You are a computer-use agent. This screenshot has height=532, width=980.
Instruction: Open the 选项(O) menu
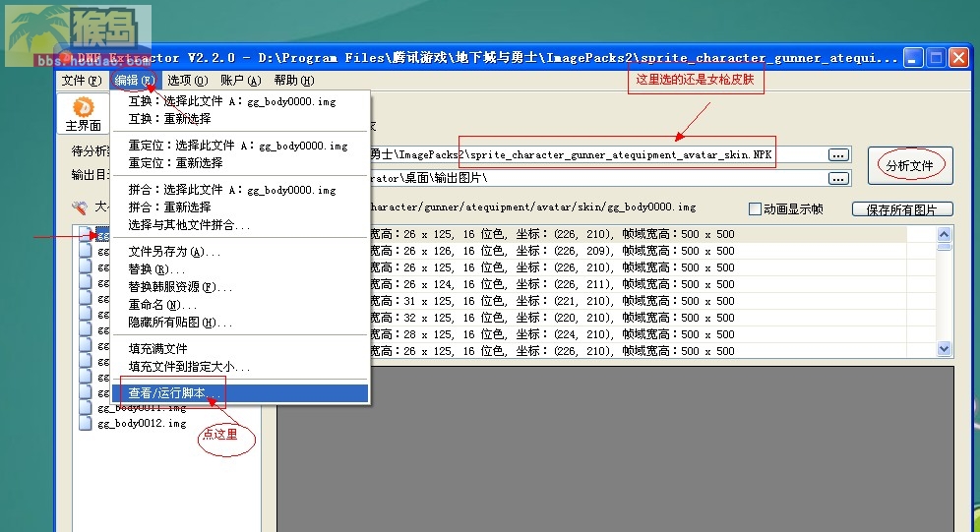[187, 80]
